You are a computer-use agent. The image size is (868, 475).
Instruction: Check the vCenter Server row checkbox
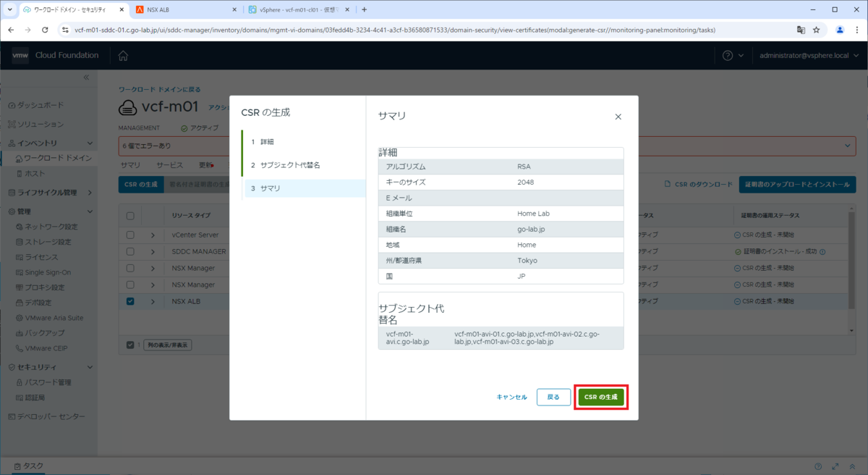point(130,235)
